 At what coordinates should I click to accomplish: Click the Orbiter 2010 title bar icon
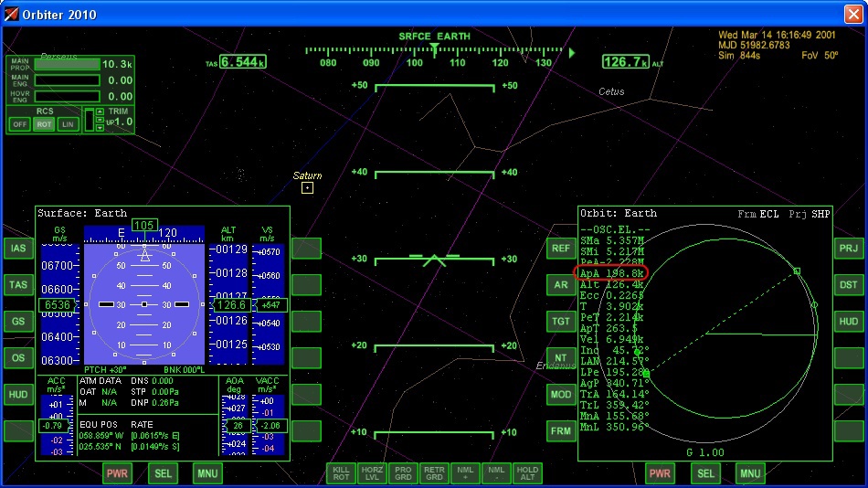[11, 14]
